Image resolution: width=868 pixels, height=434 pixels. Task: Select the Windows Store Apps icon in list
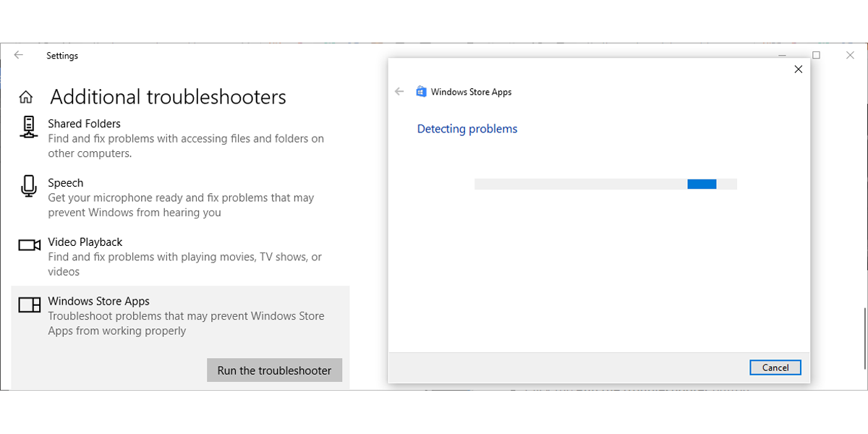click(x=29, y=305)
